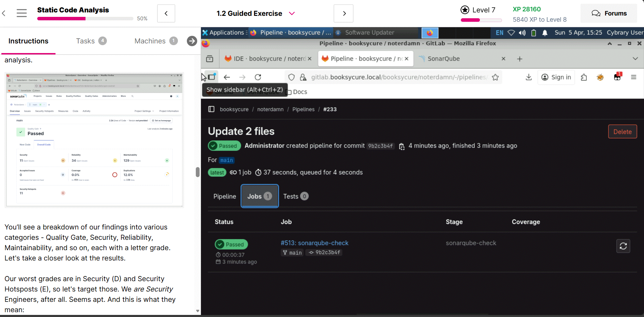This screenshot has width=644, height=317.
Task: Click the Firefox reload page icon
Action: (258, 77)
